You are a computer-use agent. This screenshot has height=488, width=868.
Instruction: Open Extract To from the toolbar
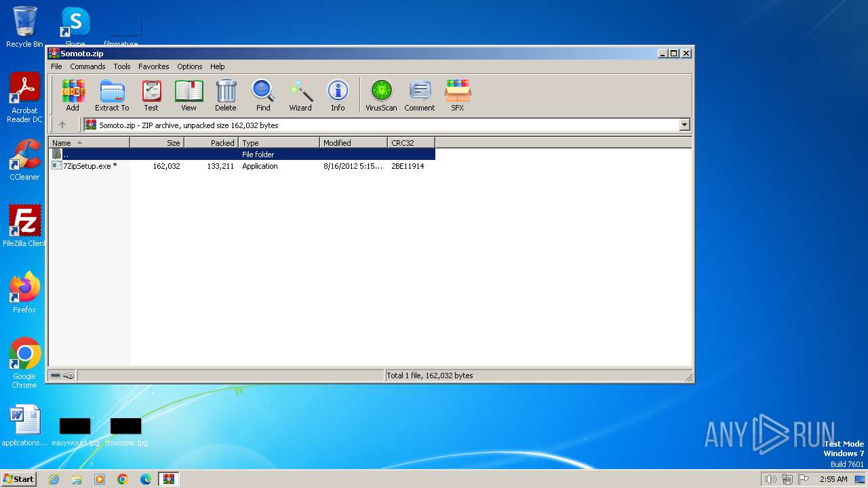[x=112, y=95]
